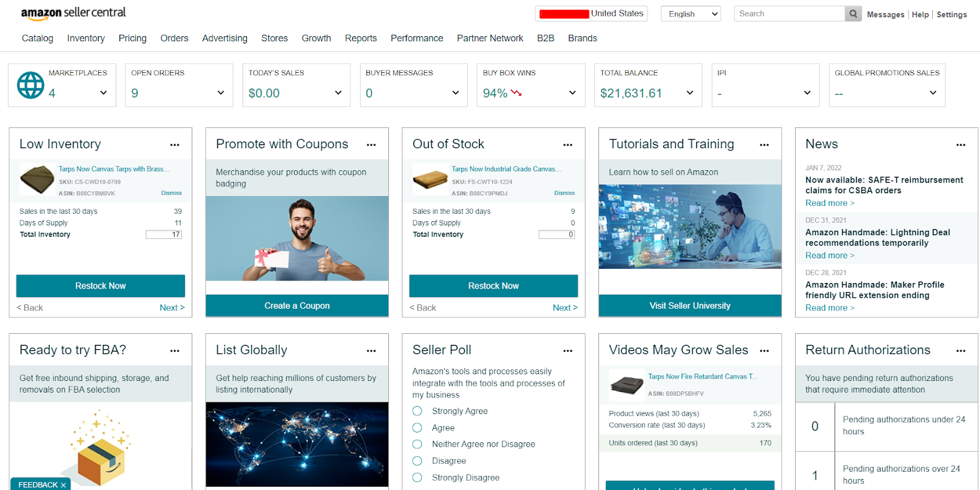Open the Growth menu
Viewport: 980px width, 490px height.
(x=316, y=38)
